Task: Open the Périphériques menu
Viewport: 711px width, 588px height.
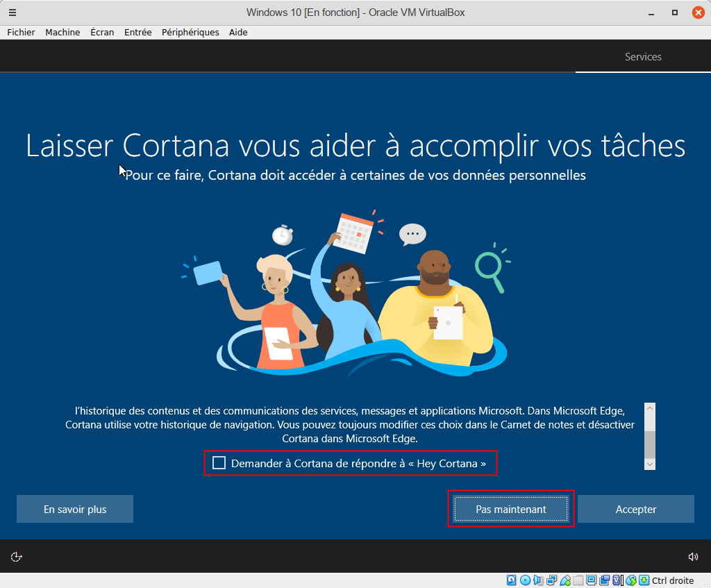Action: tap(190, 32)
